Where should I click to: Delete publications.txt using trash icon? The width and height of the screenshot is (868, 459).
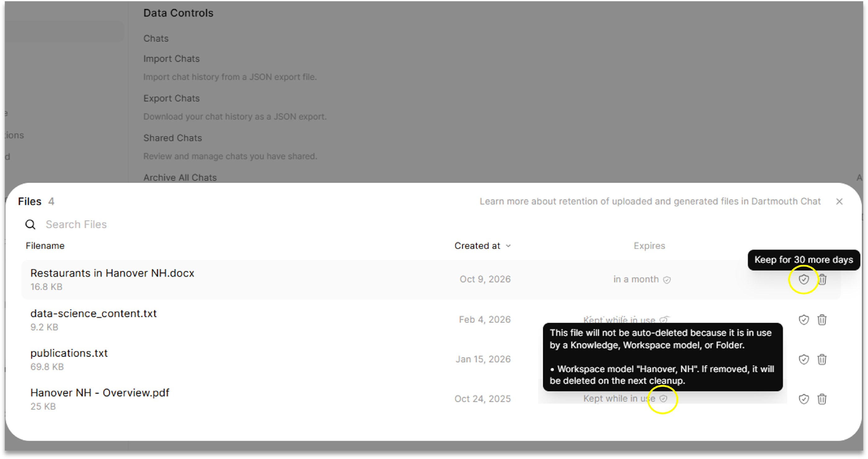pyautogui.click(x=822, y=359)
